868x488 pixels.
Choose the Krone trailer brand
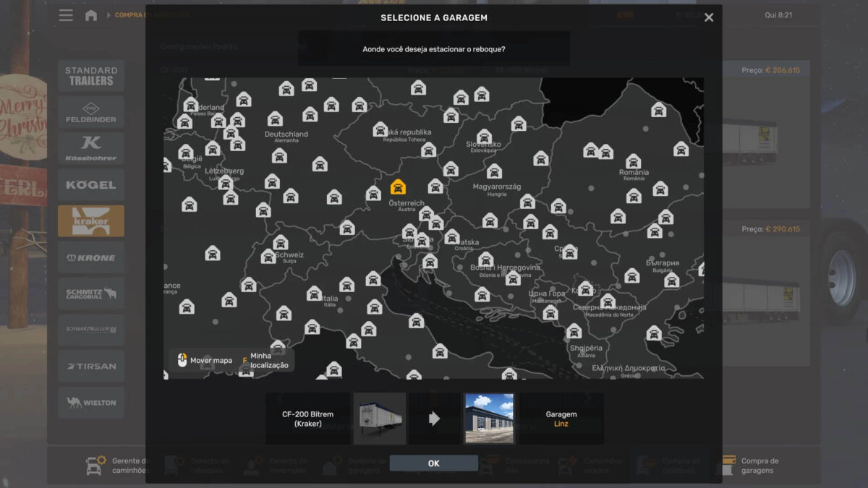tap(91, 257)
